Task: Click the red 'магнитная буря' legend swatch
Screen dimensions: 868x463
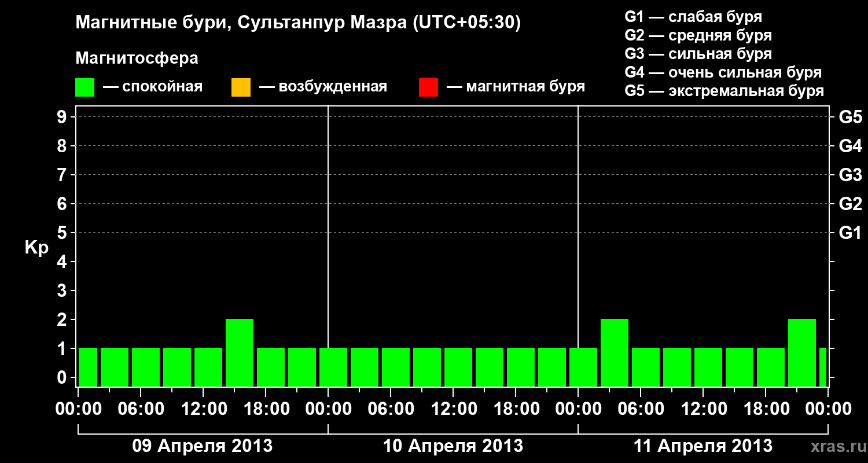Action: tap(428, 87)
